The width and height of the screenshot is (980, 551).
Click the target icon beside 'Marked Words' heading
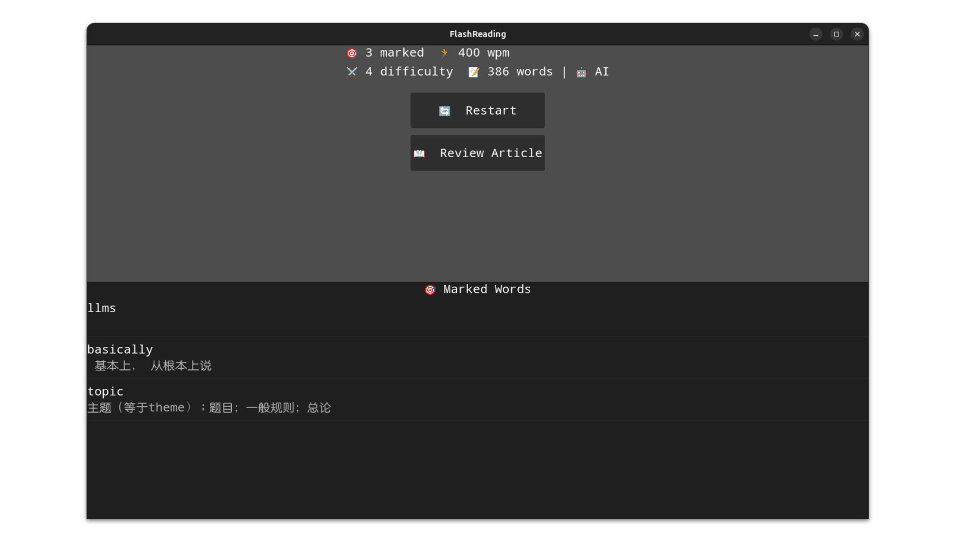430,290
